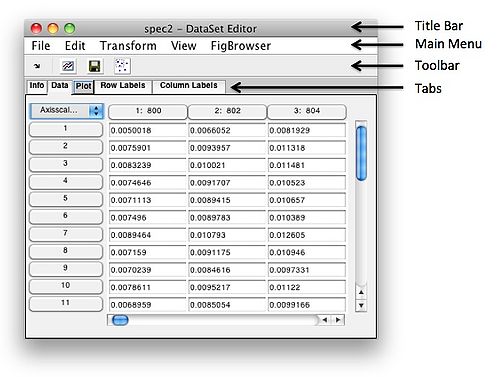Click cell with value 0.0081929
The height and width of the screenshot is (377, 500).
pyautogui.click(x=307, y=130)
